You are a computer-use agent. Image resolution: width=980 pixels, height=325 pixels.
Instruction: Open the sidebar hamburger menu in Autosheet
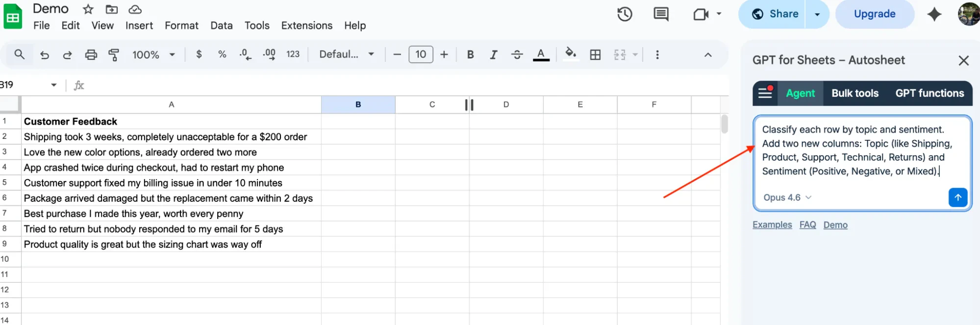pos(765,93)
